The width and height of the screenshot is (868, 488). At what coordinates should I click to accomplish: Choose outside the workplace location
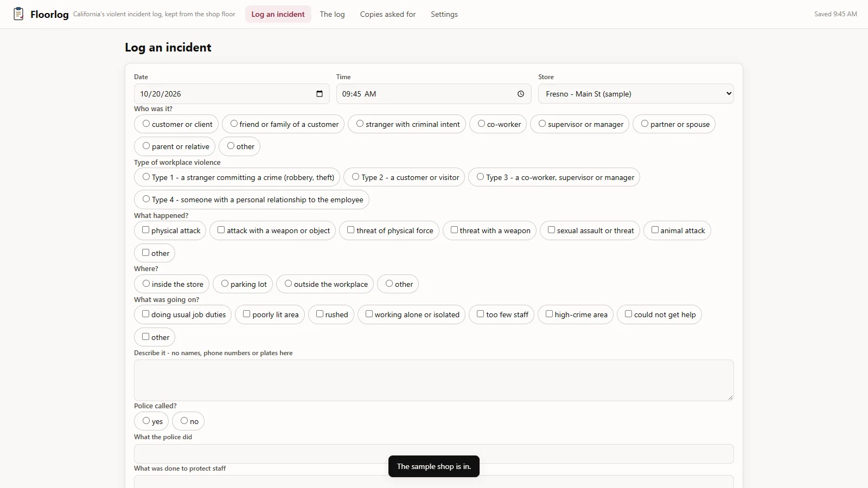(x=325, y=284)
